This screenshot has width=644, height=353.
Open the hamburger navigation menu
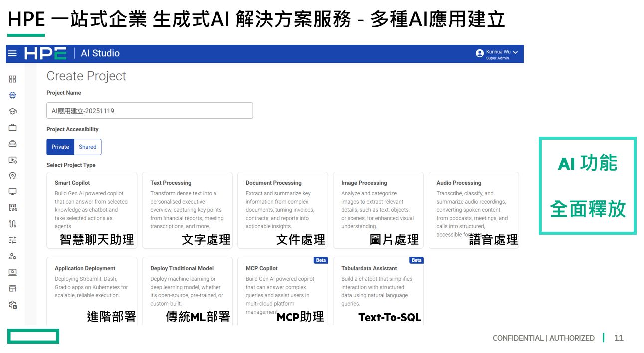coord(12,53)
